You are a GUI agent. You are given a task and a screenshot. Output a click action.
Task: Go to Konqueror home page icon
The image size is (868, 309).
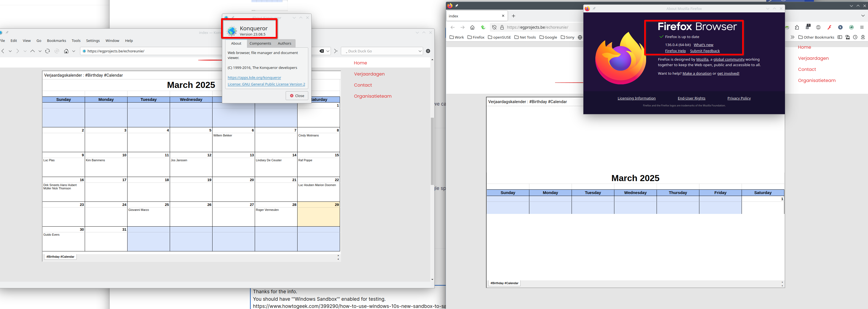(x=67, y=51)
